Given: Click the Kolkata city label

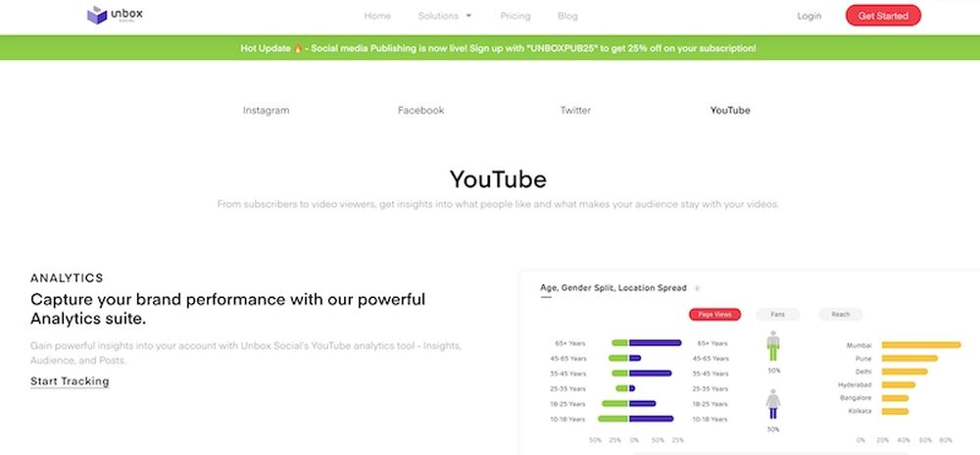Looking at the screenshot, I should (x=859, y=411).
